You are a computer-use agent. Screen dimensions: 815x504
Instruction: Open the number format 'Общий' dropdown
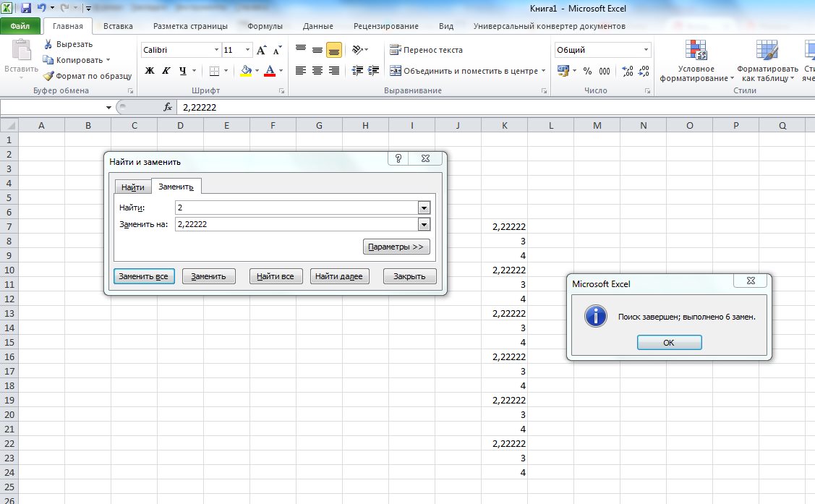pyautogui.click(x=646, y=50)
